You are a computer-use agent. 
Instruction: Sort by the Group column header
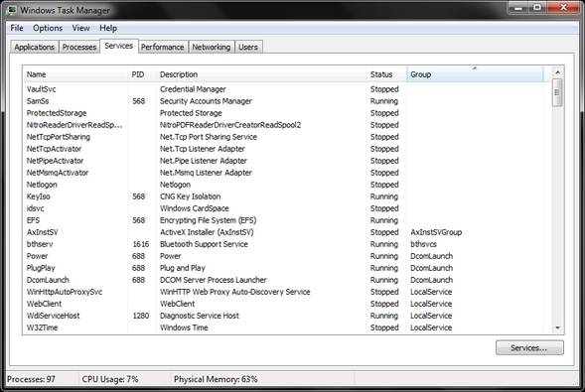[475, 74]
